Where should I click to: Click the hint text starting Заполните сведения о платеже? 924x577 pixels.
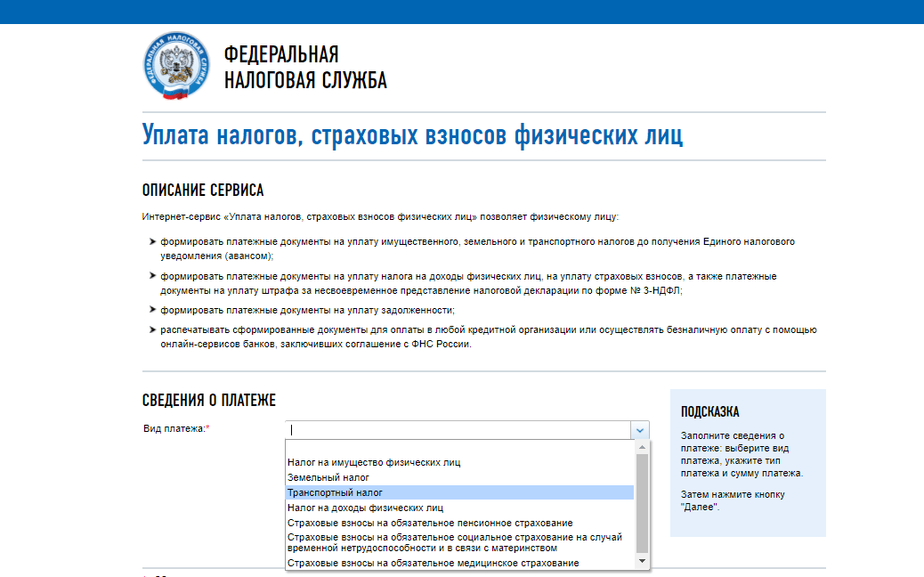[x=742, y=454]
